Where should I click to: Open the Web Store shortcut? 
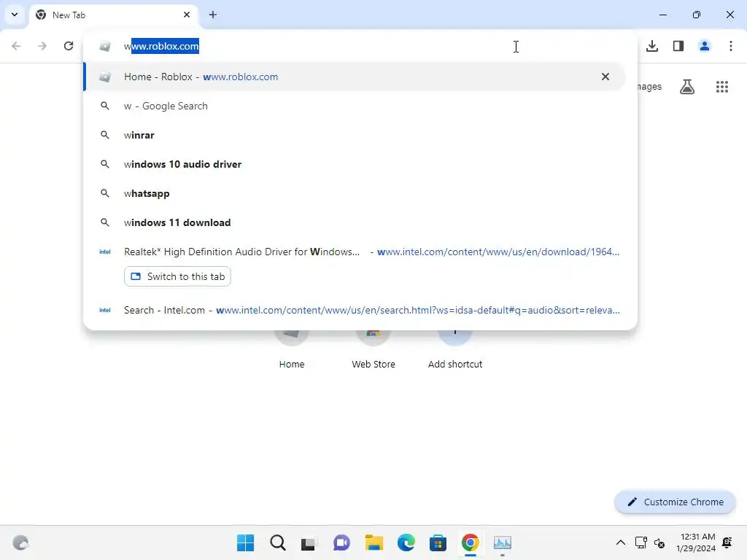tap(373, 349)
